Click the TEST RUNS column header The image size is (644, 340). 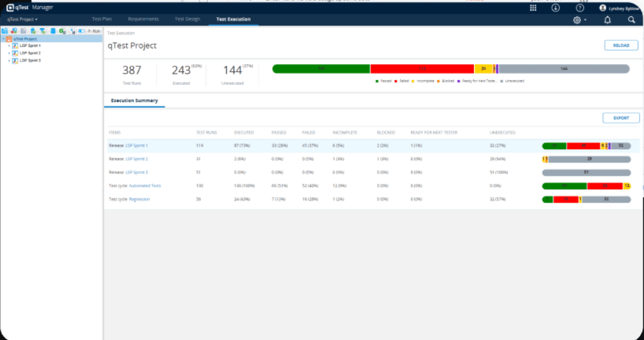(206, 133)
